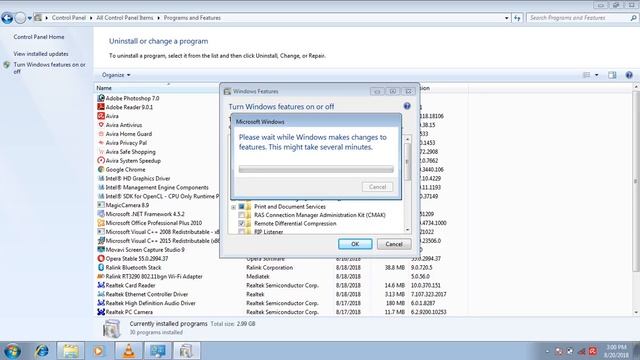Open VLC media player from the taskbar

(129, 351)
